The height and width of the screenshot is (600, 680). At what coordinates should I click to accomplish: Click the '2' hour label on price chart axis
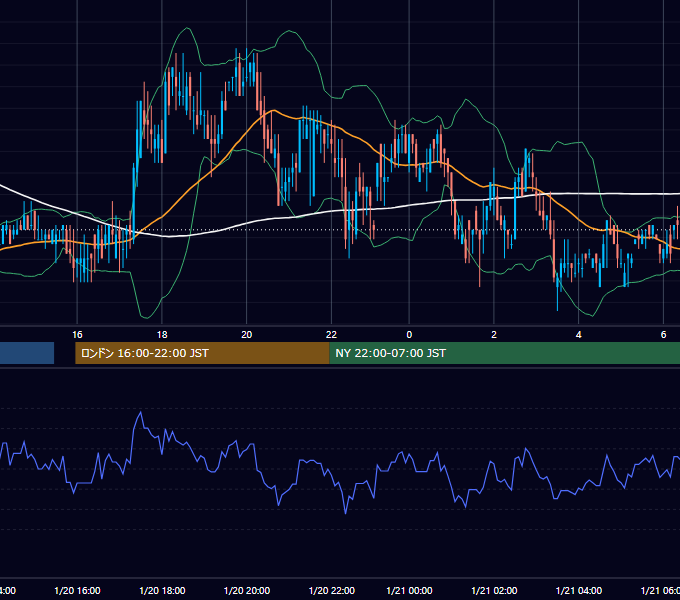[x=494, y=335]
